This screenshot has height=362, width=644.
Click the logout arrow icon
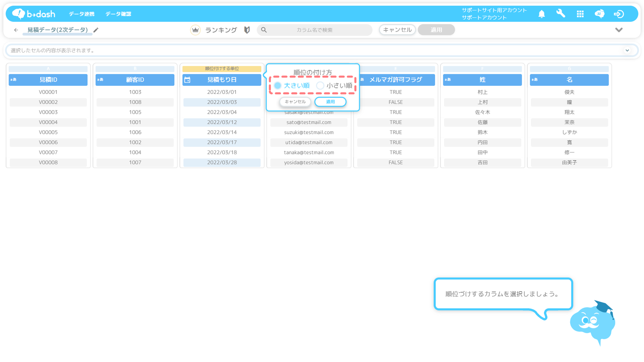(x=618, y=14)
